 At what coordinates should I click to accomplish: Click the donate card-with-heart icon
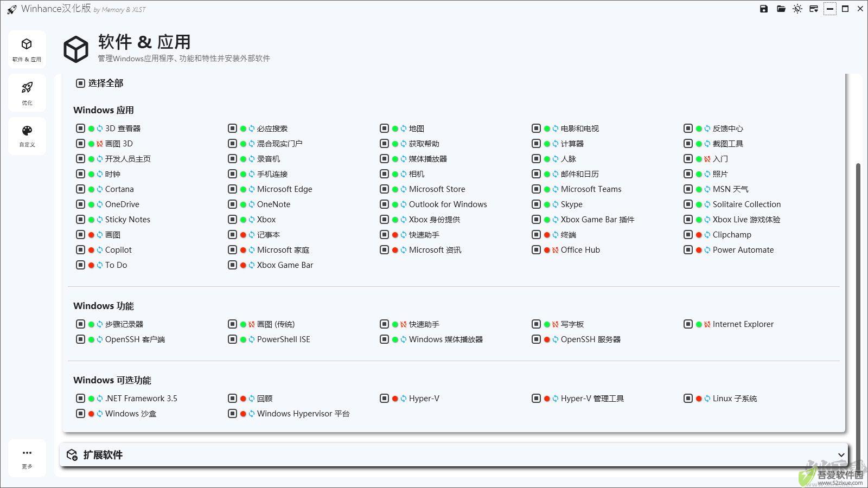814,9
